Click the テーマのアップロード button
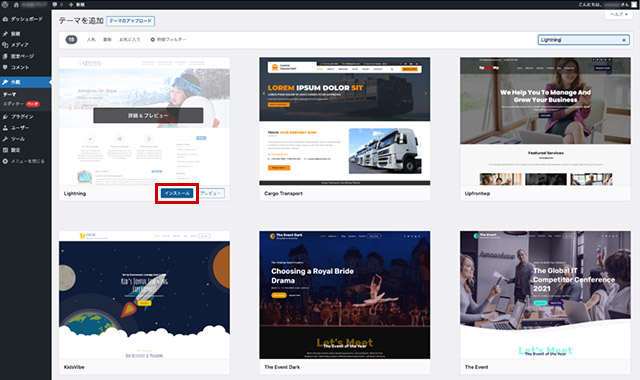Screen dimensions: 640x380 [131, 21]
